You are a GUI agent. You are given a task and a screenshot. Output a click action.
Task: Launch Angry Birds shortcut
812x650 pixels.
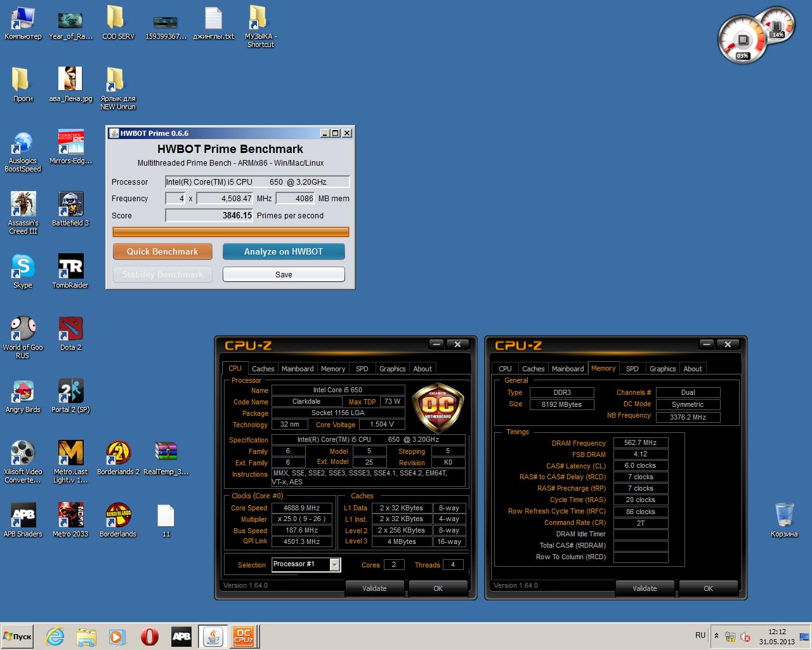tap(23, 396)
